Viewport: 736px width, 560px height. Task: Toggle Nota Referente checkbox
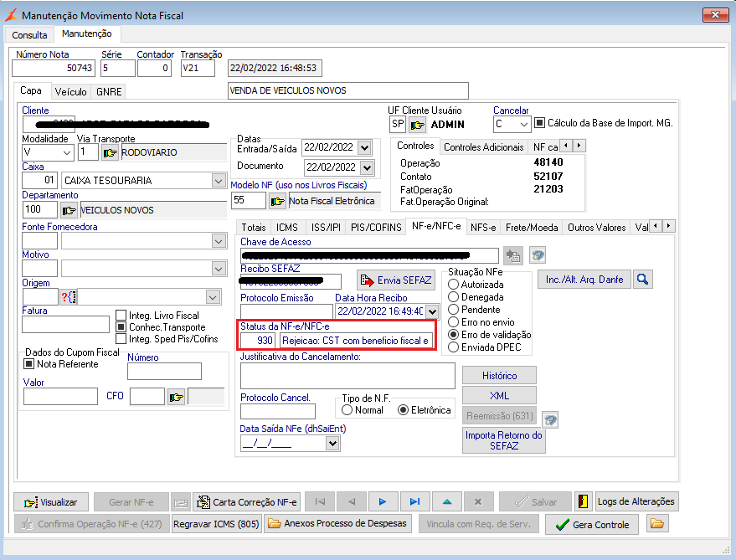coord(29,364)
